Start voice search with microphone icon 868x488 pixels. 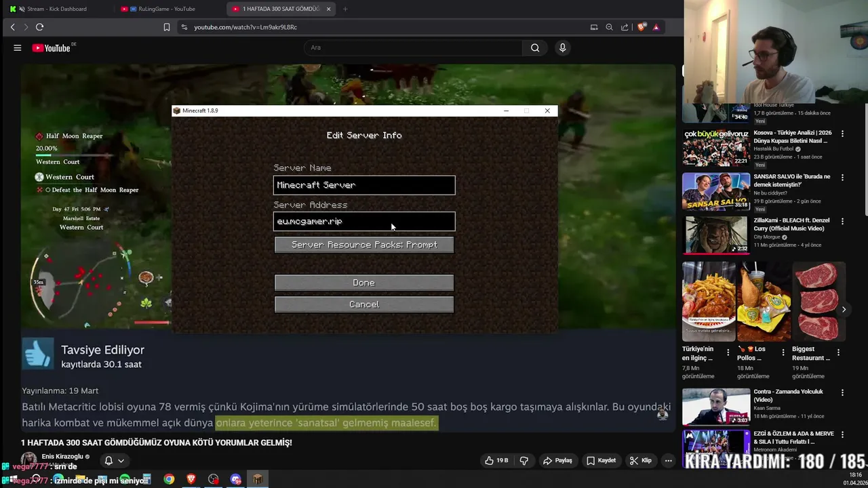pos(562,48)
